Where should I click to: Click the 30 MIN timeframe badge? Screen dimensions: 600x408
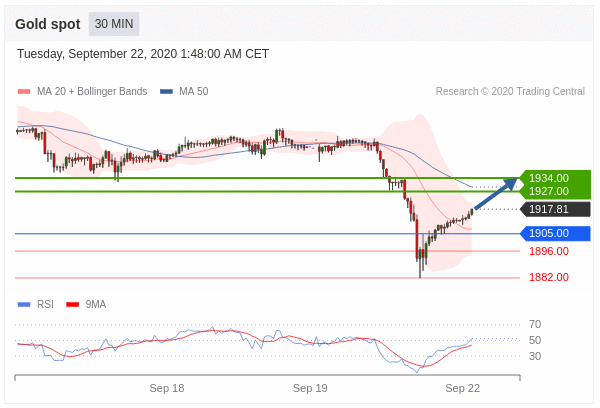tap(114, 24)
